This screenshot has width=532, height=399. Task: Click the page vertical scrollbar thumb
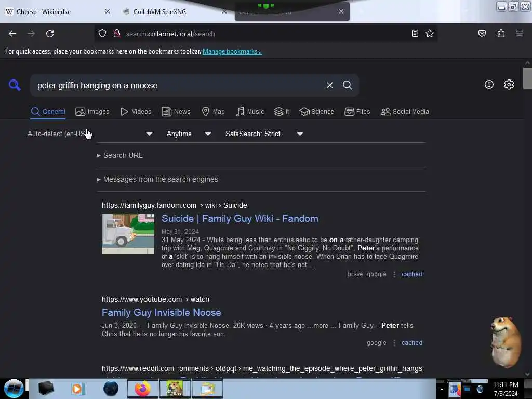(x=527, y=78)
